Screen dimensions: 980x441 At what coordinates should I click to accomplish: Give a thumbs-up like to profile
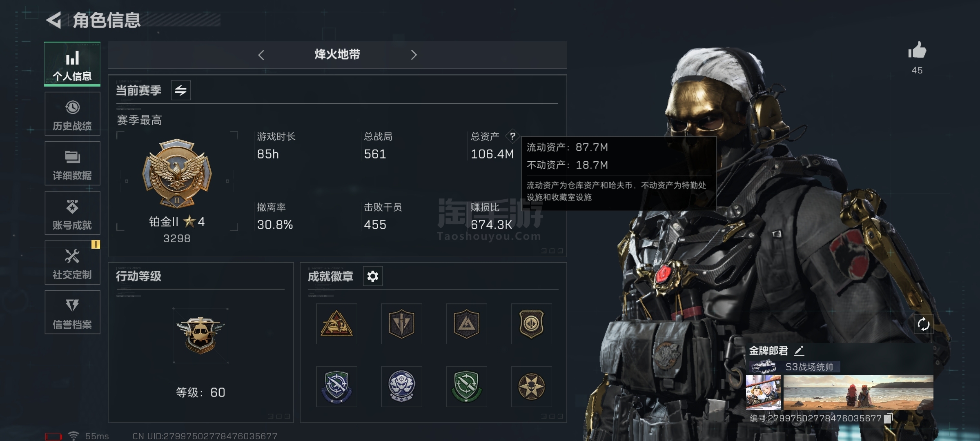pyautogui.click(x=917, y=51)
